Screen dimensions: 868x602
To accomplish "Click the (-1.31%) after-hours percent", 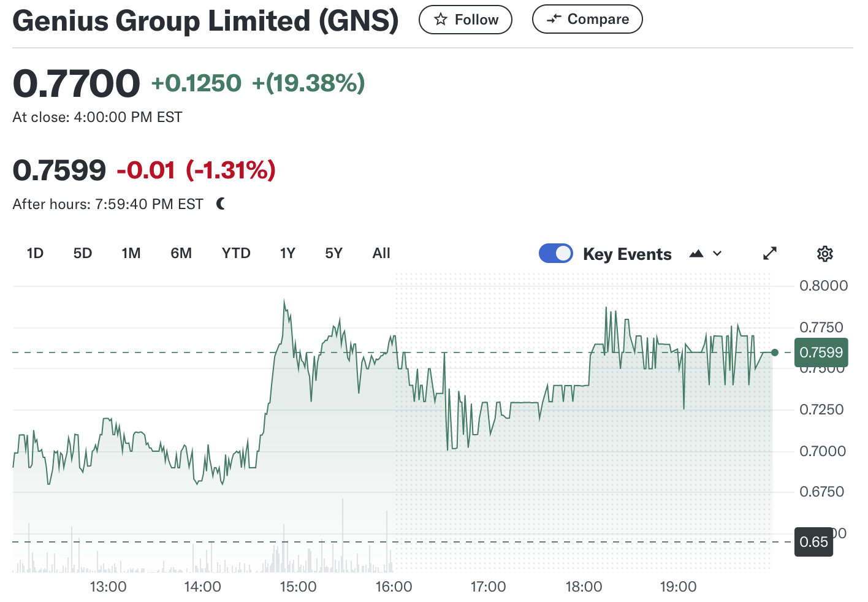I will pos(230,170).
